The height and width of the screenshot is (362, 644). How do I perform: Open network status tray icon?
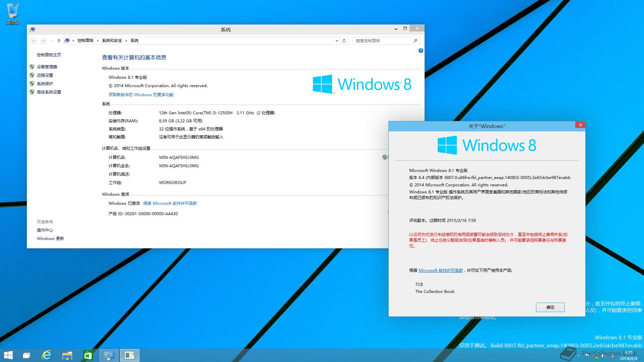[x=595, y=356]
